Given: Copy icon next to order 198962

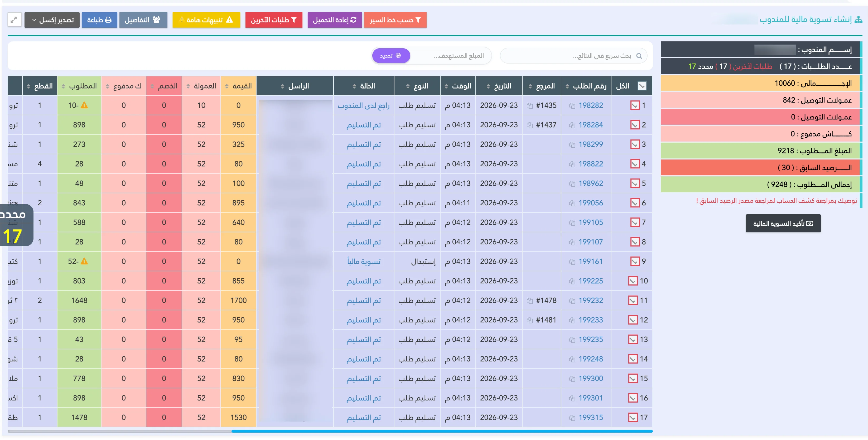Looking at the screenshot, I should [572, 184].
